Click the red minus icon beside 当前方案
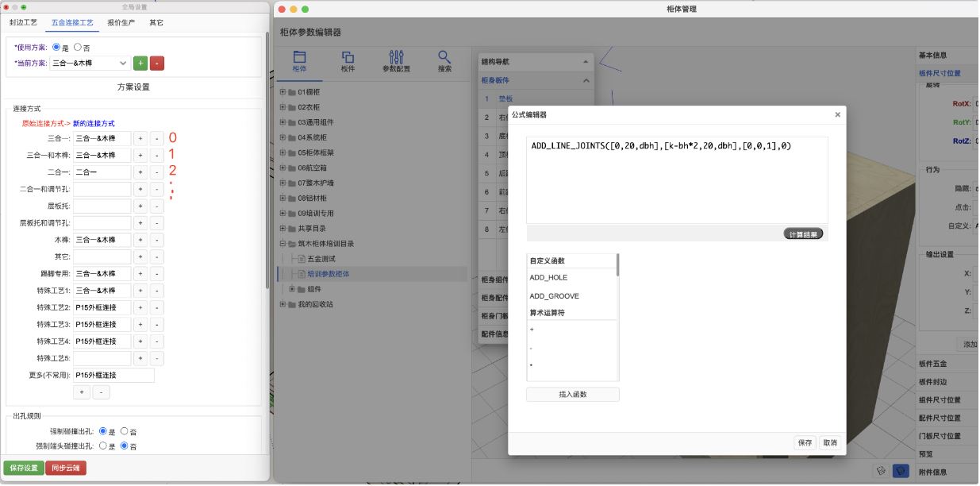 pyautogui.click(x=156, y=64)
